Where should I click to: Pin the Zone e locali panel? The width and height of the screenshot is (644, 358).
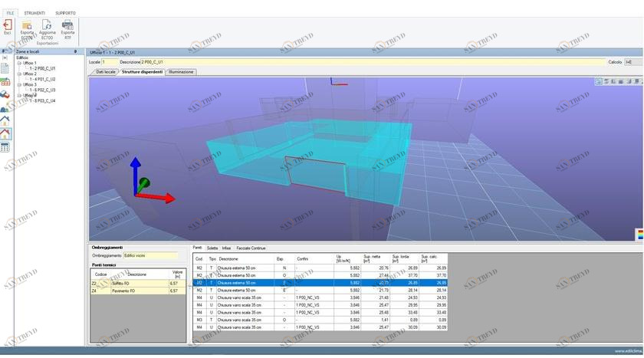click(x=75, y=51)
